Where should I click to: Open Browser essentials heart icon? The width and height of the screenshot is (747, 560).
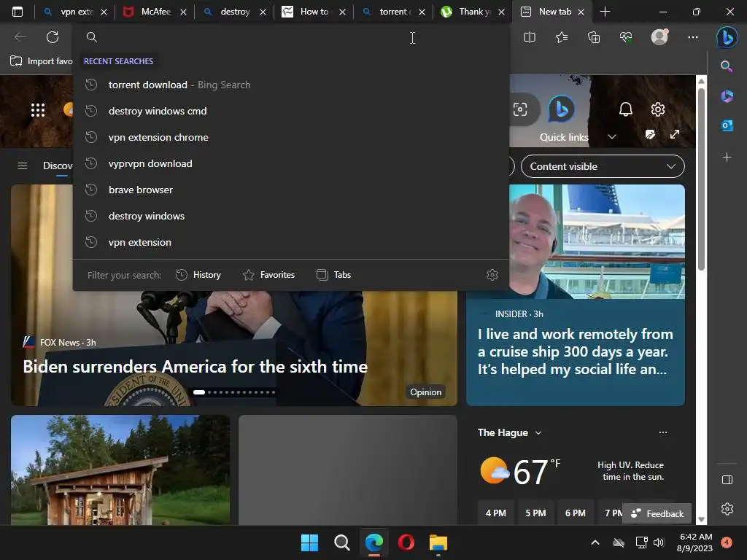point(626,37)
